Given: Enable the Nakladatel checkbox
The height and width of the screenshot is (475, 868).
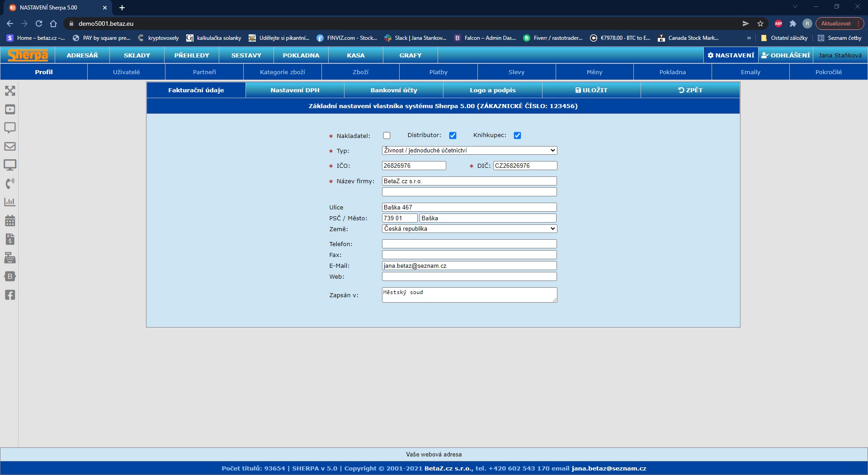Looking at the screenshot, I should [387, 135].
